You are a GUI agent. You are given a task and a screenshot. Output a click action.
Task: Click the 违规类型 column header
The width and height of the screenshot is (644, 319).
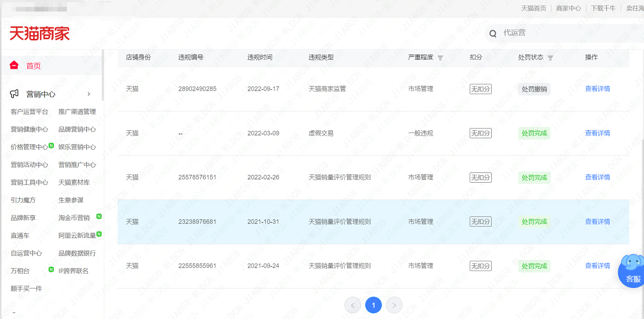click(x=321, y=57)
